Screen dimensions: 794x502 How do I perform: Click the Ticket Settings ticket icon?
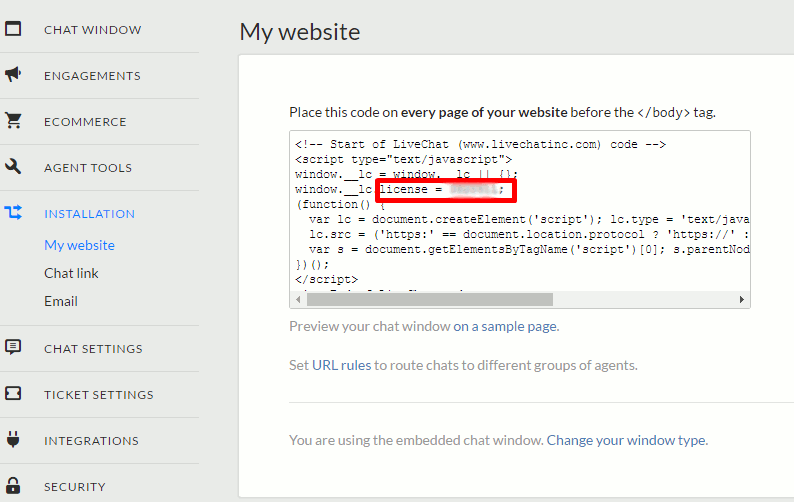13,393
